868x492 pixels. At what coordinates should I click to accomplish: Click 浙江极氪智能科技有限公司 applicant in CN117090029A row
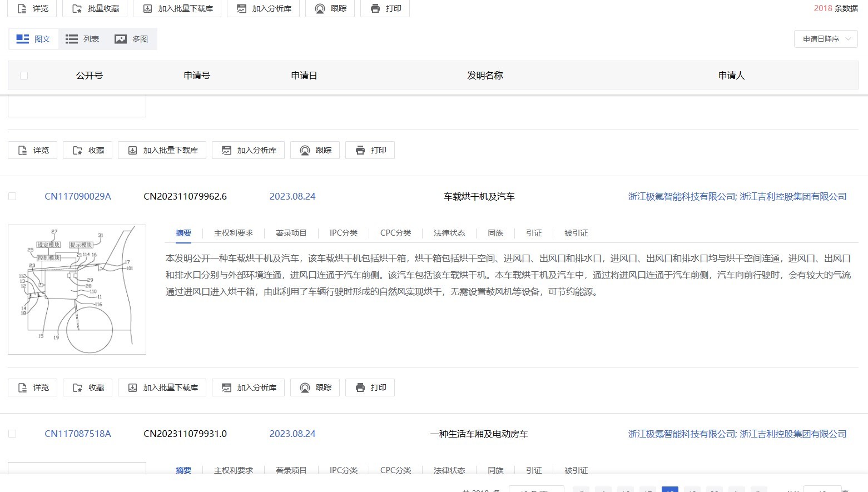pos(681,196)
